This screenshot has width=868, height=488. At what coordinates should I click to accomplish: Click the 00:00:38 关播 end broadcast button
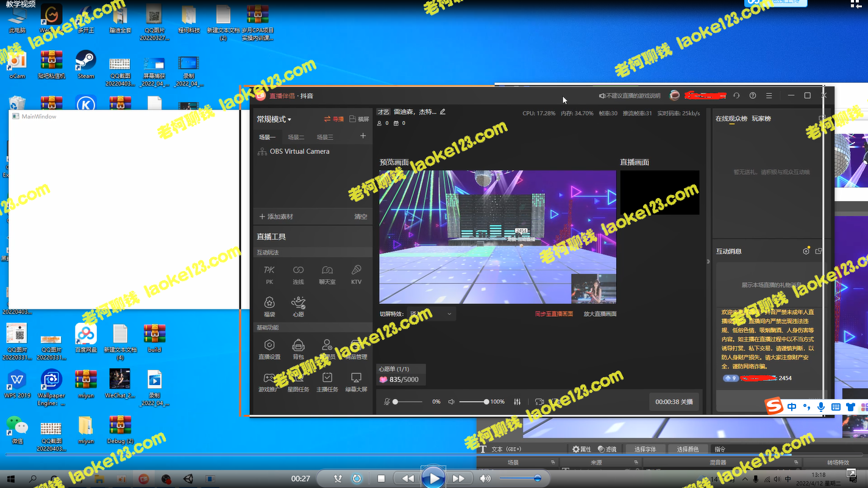point(674,402)
